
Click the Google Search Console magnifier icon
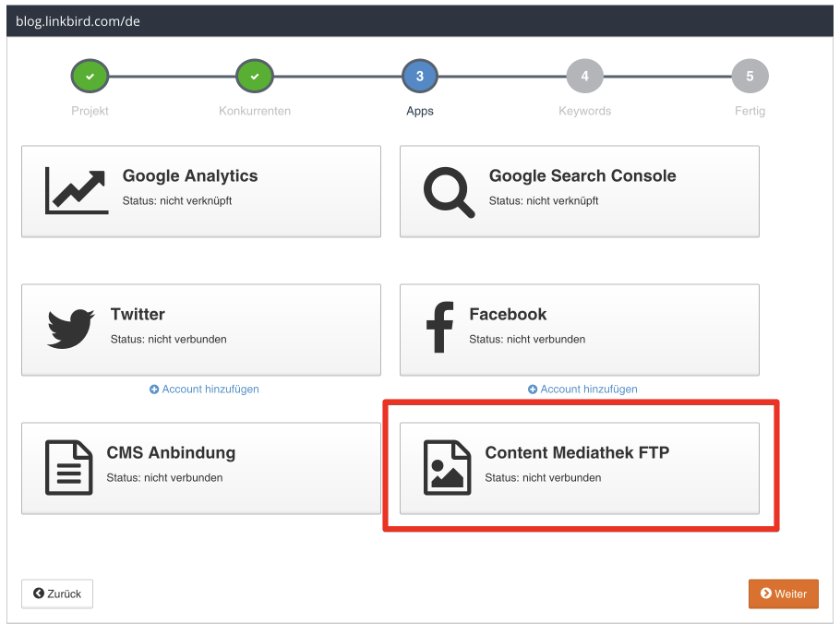click(x=449, y=192)
